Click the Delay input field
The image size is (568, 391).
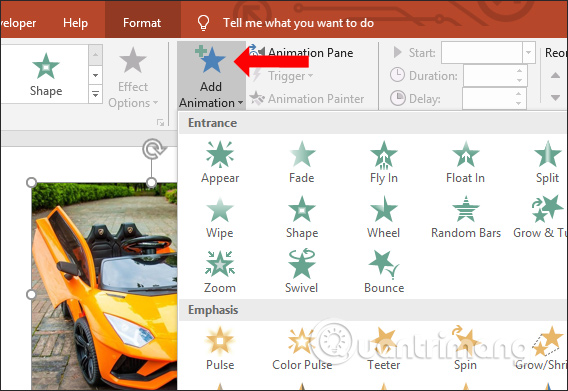click(x=494, y=99)
